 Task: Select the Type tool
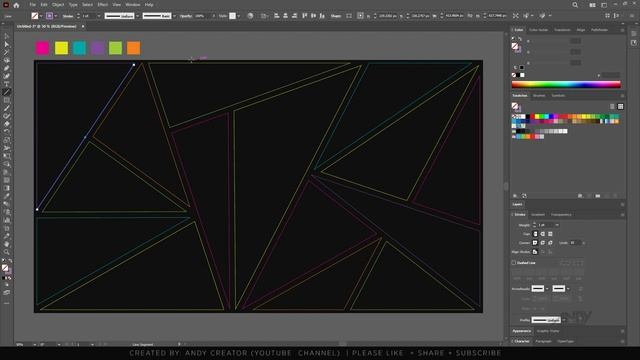coord(7,84)
